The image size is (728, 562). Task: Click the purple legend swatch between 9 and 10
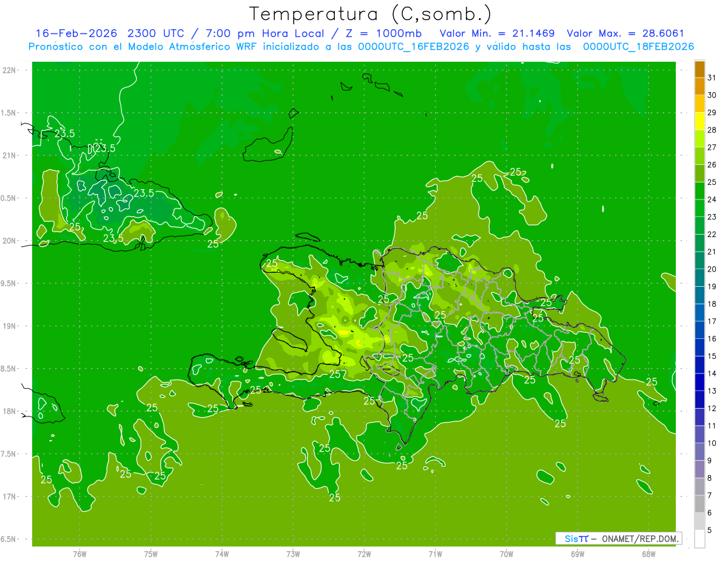coord(699,452)
